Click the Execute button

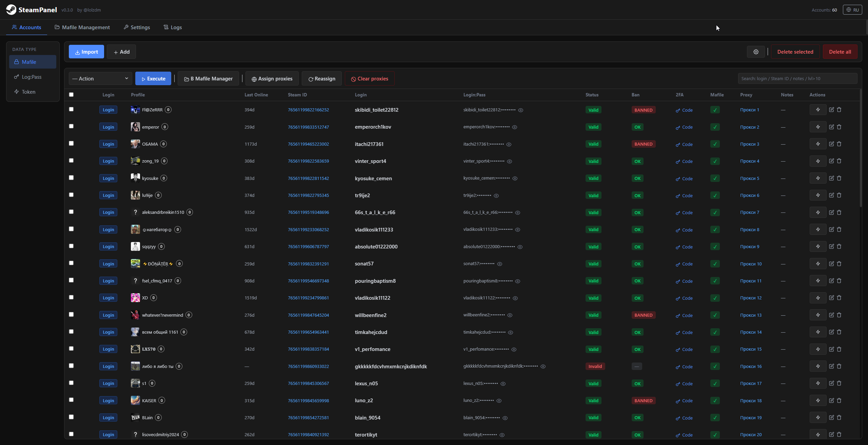[153, 78]
